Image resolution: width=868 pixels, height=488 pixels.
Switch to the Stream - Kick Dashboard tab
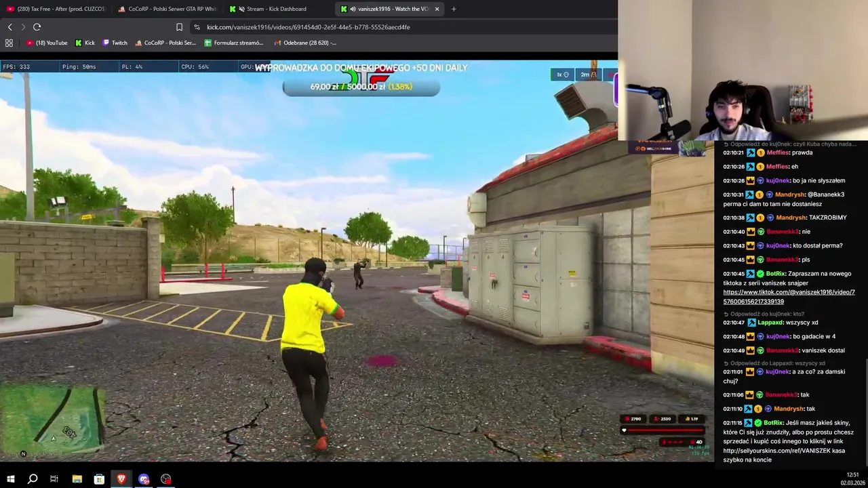click(x=278, y=9)
